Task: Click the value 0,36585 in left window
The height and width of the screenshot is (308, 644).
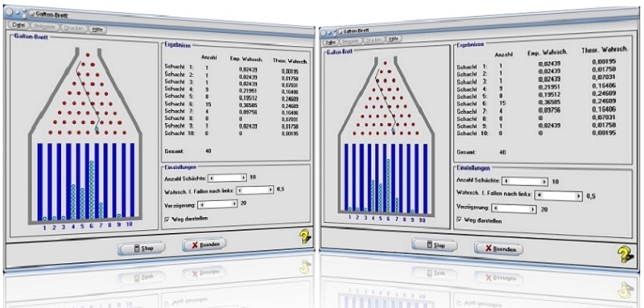Action: [248, 105]
